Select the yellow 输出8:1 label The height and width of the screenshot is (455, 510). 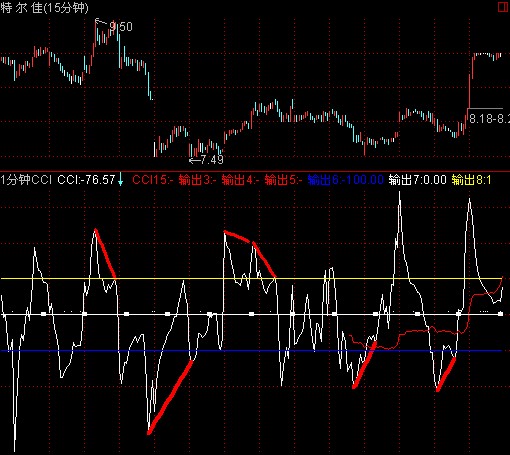pyautogui.click(x=471, y=180)
